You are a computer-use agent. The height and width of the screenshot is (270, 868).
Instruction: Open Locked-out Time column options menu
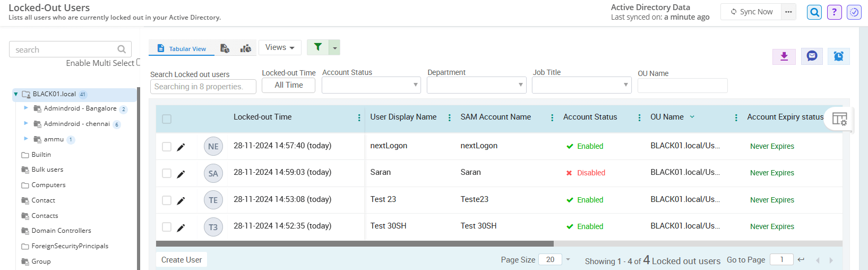pos(359,117)
